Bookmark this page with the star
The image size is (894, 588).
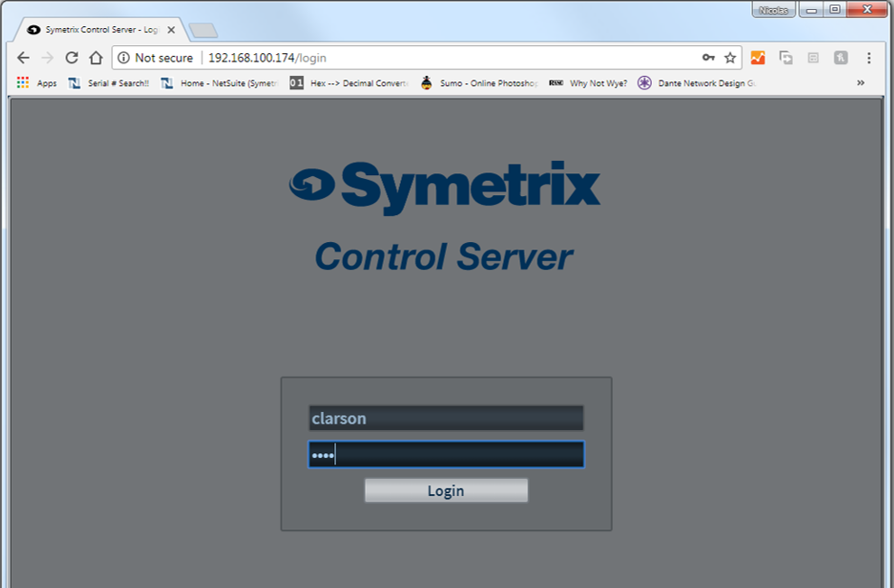[730, 58]
